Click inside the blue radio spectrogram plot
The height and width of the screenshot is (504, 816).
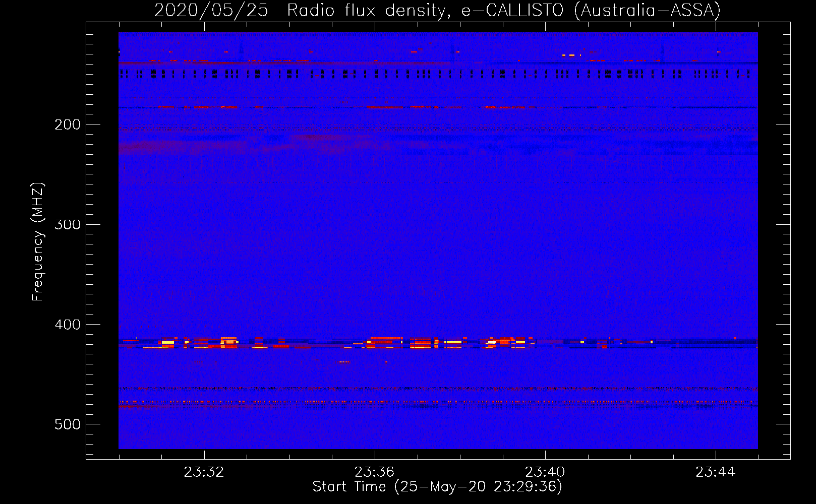pyautogui.click(x=438, y=240)
